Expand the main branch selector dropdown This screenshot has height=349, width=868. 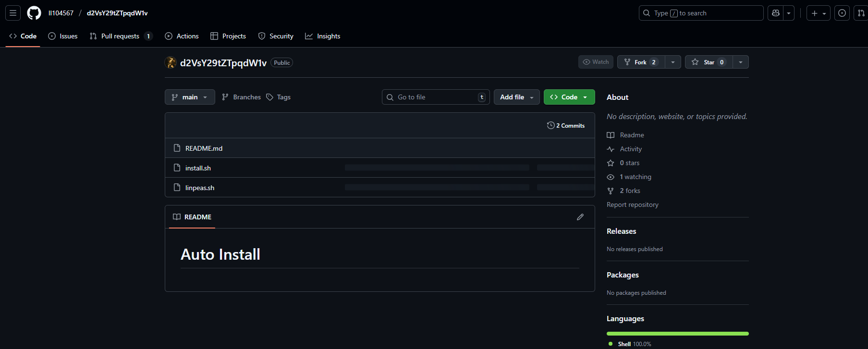190,97
